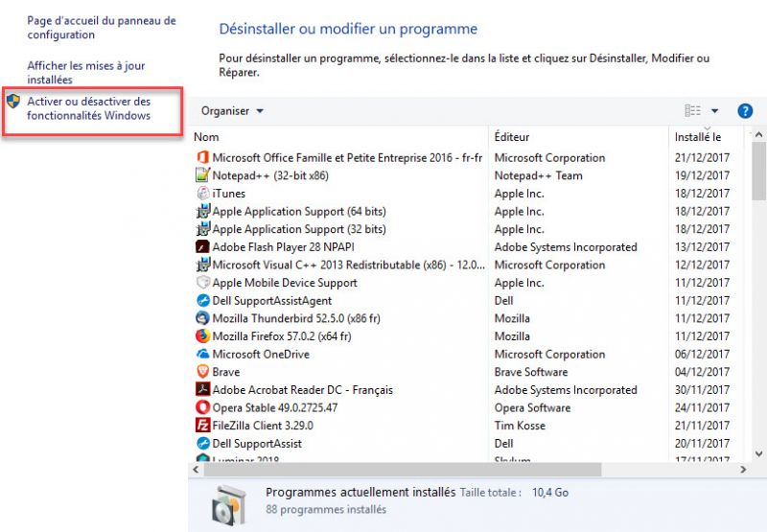Select Mozilla Firefox 57.0.2 (x64 fr)
Screen dimensions: 767x532
coord(282,335)
